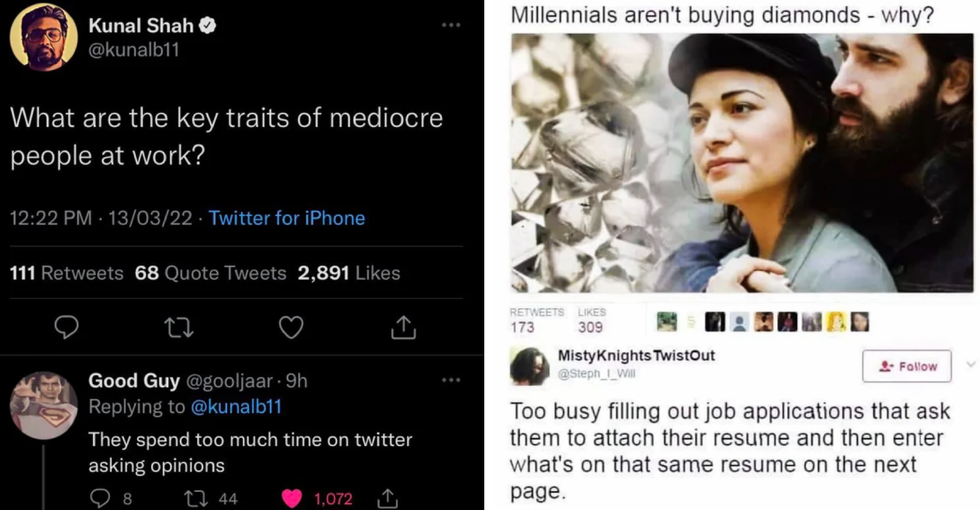Viewport: 980px width, 510px height.
Task: View the 68 Quote Tweets list
Action: pyautogui.click(x=211, y=273)
